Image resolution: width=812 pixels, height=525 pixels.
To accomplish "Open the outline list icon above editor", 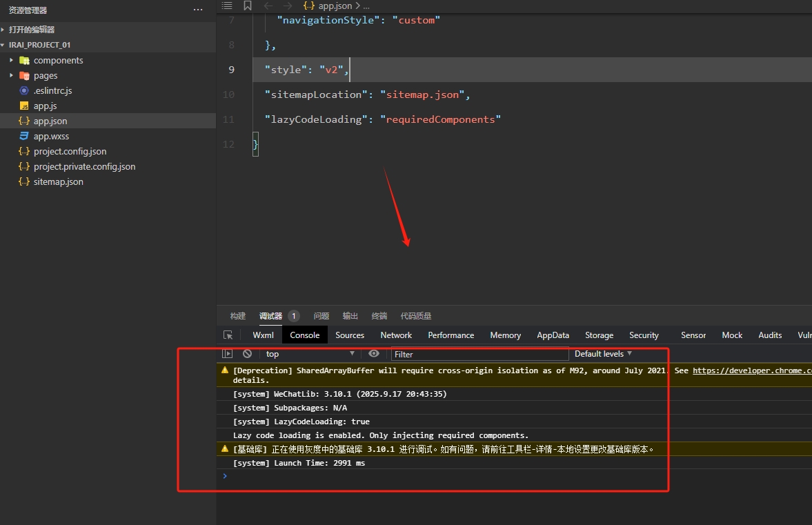I will coord(227,6).
